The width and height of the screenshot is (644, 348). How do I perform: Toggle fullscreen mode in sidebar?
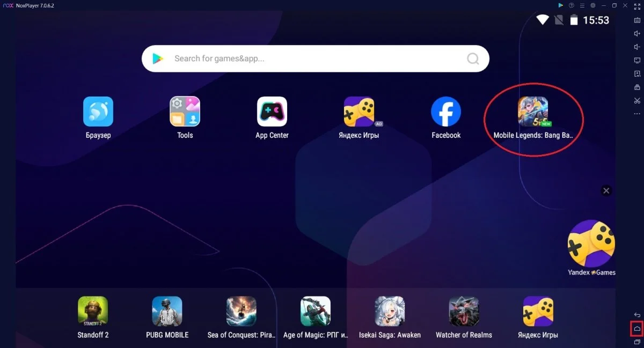[637, 5]
